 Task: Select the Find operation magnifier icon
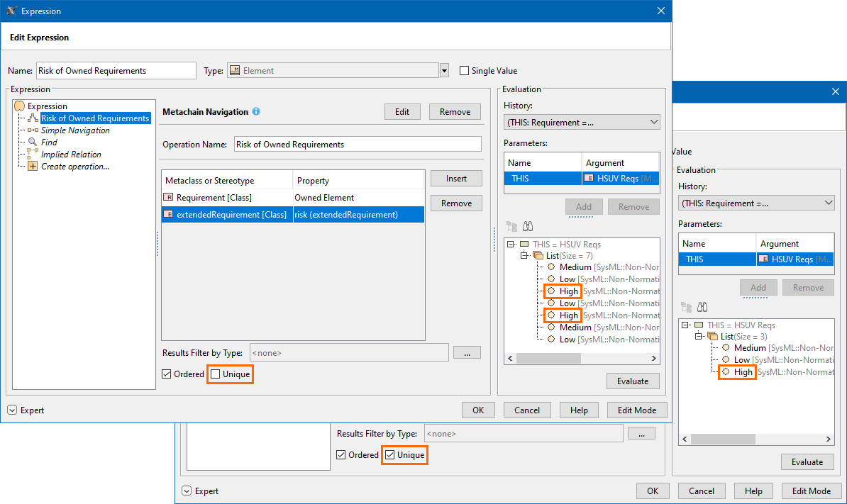(33, 142)
